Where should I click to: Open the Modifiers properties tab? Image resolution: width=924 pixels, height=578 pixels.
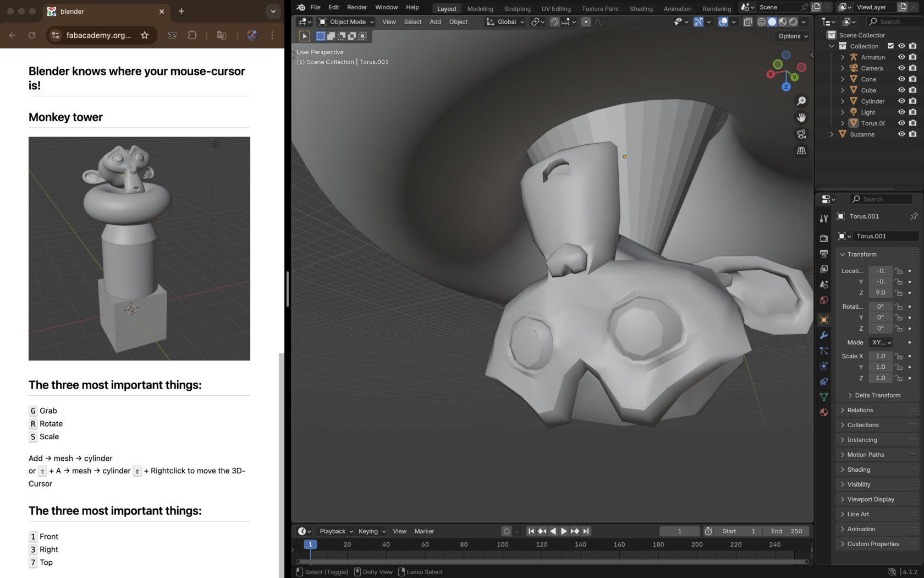823,335
